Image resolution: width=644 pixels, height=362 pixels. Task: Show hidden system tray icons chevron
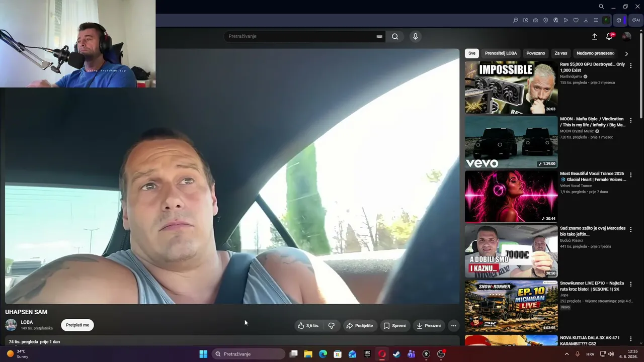[567, 354]
